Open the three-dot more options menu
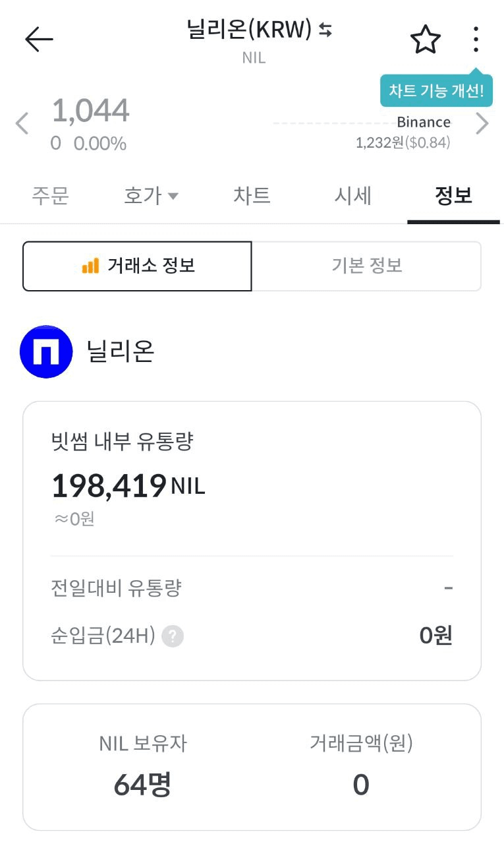Image resolution: width=504 pixels, height=844 pixels. [x=476, y=40]
